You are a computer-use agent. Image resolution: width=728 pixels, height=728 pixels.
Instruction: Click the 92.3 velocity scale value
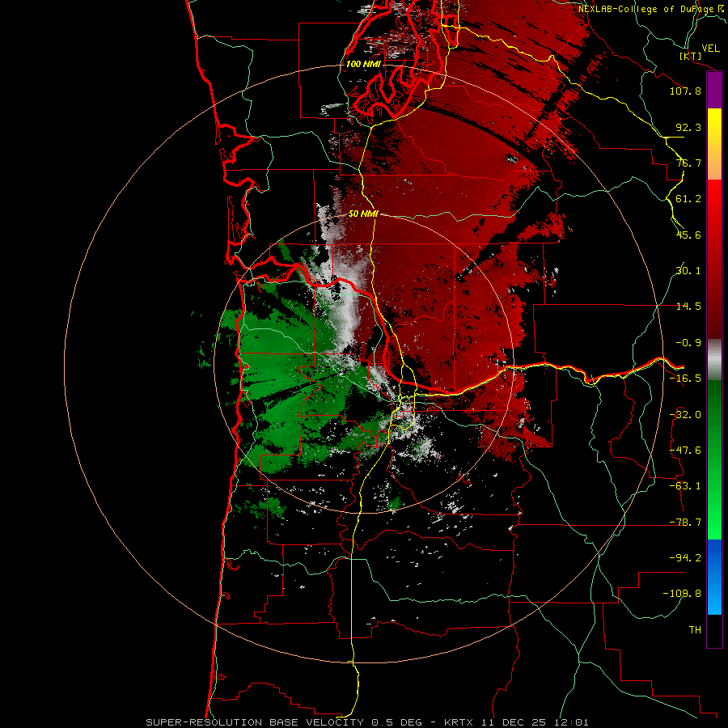coord(688,127)
